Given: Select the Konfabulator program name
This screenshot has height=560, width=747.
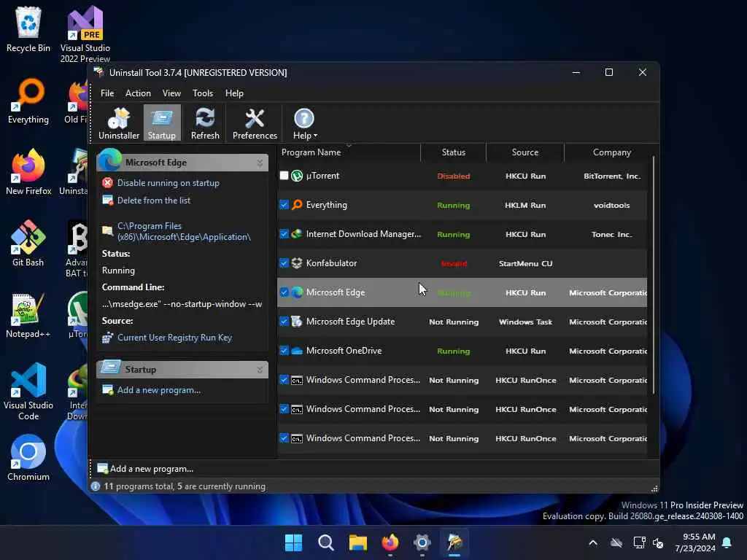Looking at the screenshot, I should point(332,262).
